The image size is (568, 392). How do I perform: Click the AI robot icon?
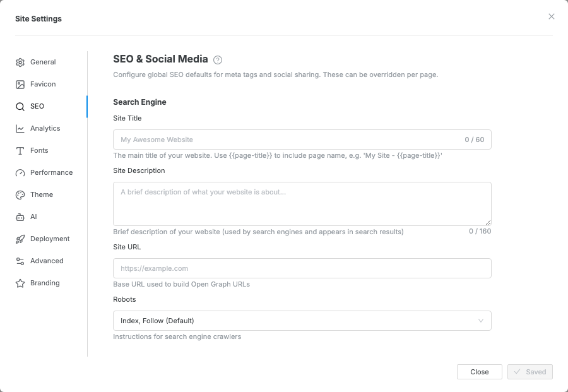(x=20, y=217)
